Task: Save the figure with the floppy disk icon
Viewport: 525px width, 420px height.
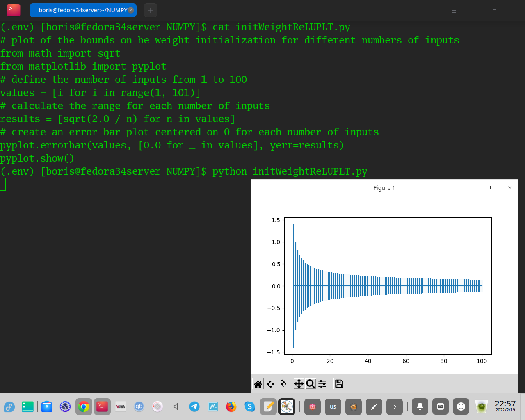Action: click(339, 384)
